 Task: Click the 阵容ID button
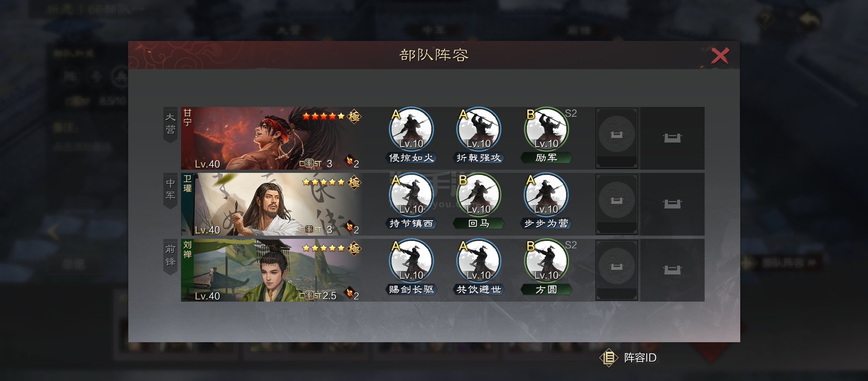(x=628, y=358)
